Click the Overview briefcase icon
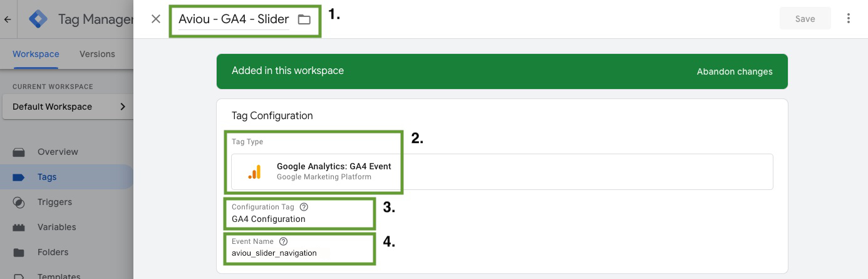The height and width of the screenshot is (279, 868). click(x=19, y=152)
